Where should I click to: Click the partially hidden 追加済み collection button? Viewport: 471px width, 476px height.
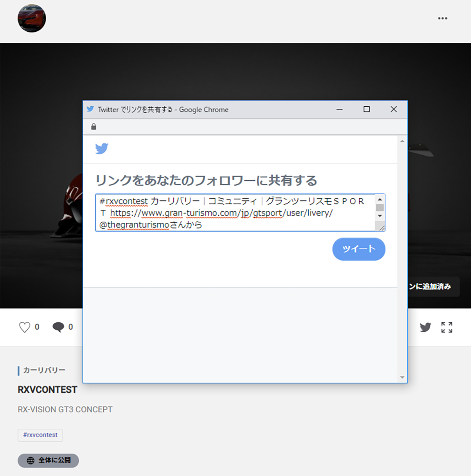433,287
